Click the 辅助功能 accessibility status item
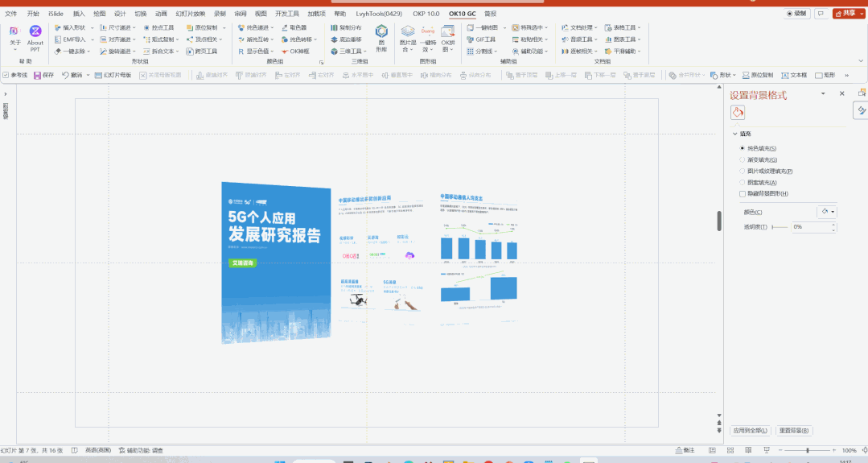 pyautogui.click(x=141, y=450)
